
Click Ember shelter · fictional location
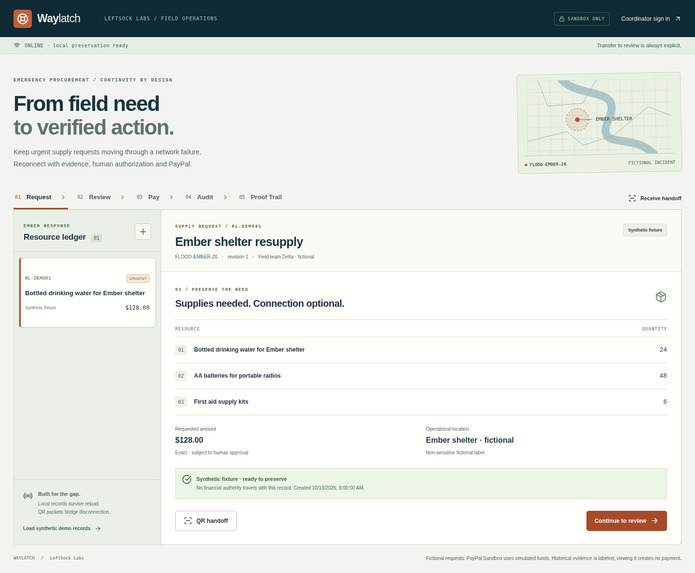(470, 440)
